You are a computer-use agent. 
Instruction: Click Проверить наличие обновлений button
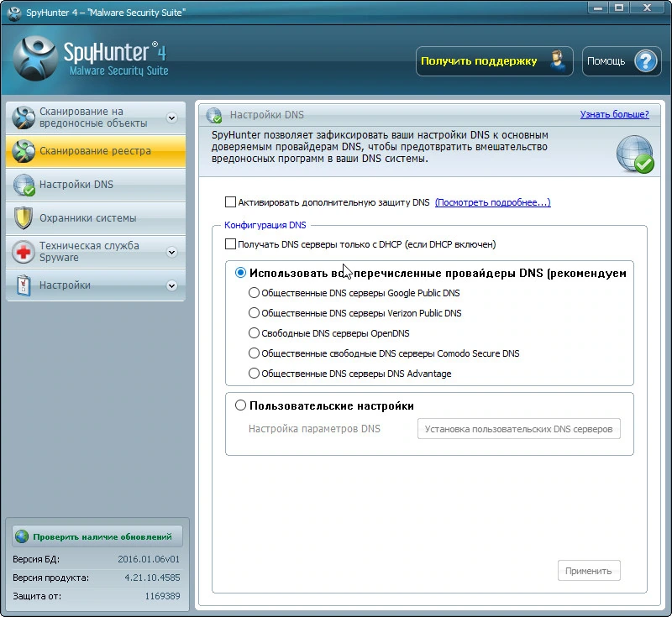pyautogui.click(x=97, y=536)
